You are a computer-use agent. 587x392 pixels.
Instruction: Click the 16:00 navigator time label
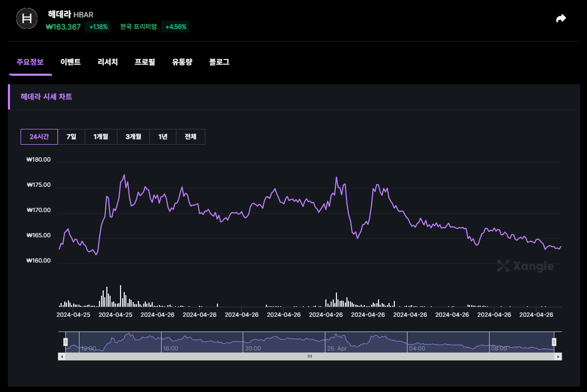click(x=171, y=348)
